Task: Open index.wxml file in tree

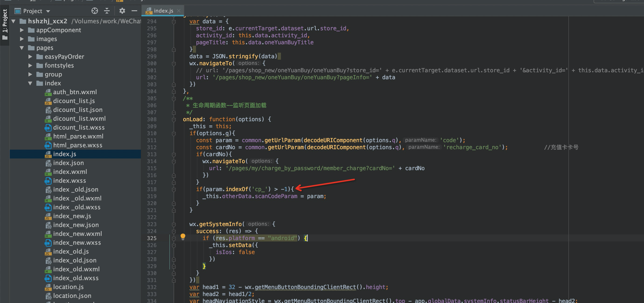Action: (x=70, y=172)
